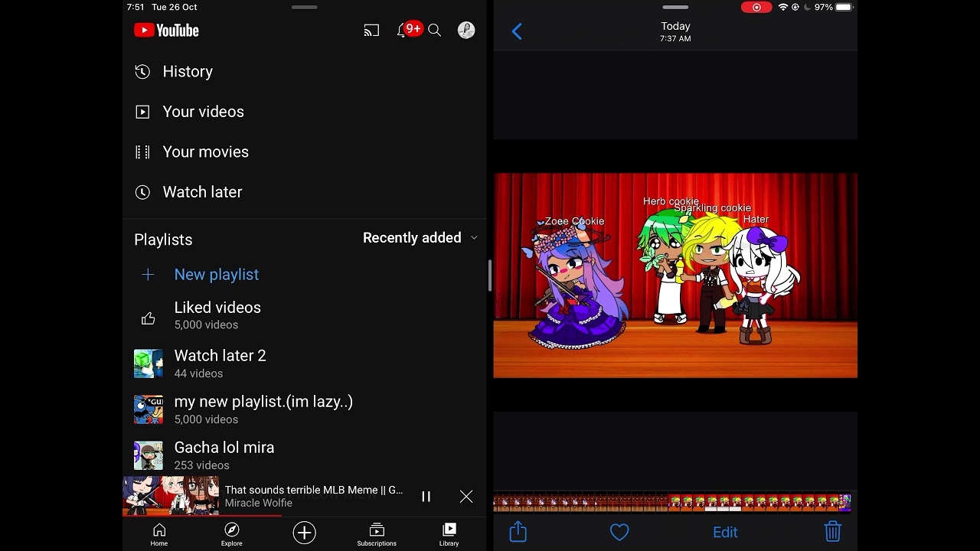This screenshot has height=551, width=980.
Task: Create a New playlist
Action: tap(304, 275)
